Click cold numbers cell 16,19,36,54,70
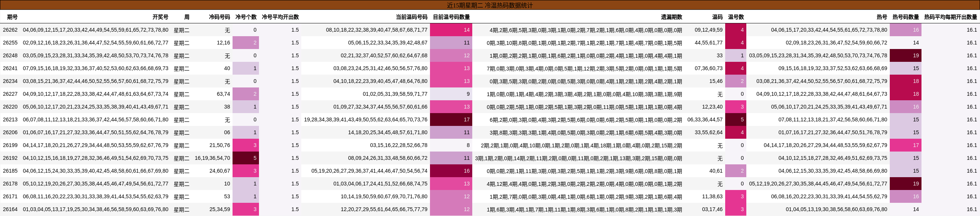The width and height of the screenshot is (980, 216). (212, 158)
